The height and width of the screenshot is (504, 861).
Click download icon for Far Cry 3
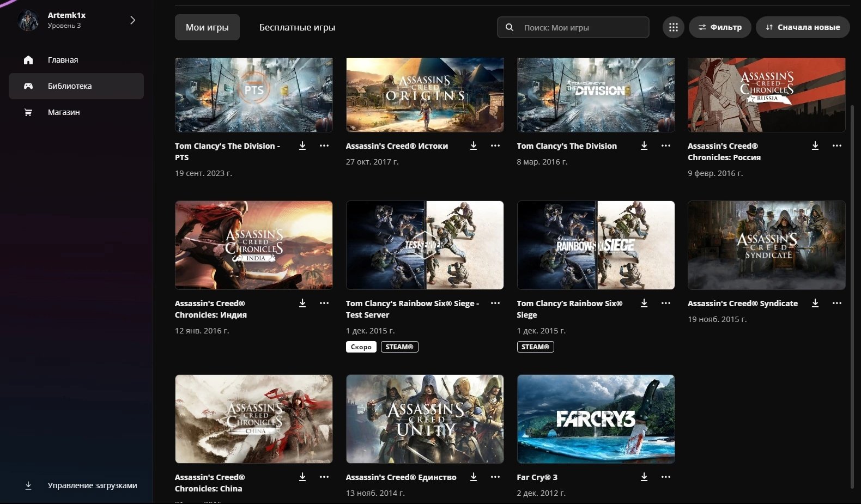coord(644,477)
